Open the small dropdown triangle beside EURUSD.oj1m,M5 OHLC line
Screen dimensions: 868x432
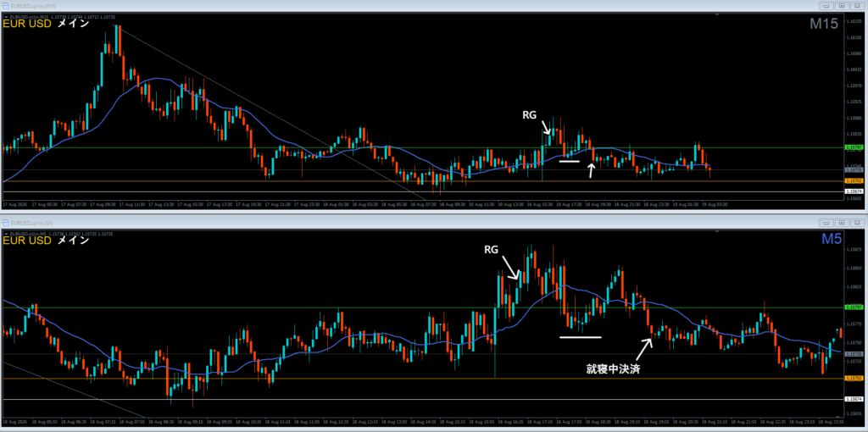[x=6, y=234]
